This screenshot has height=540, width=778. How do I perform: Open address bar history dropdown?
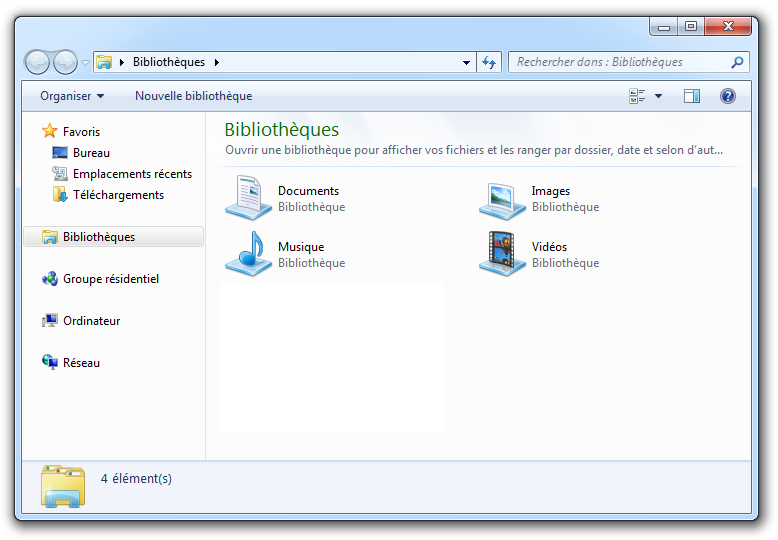pyautogui.click(x=466, y=63)
